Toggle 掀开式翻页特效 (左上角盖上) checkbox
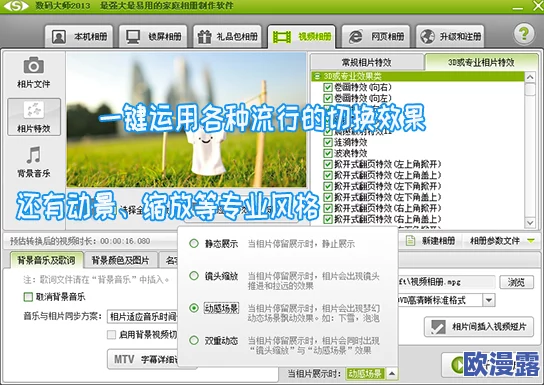Viewport: 544px width, 385px height. click(x=328, y=175)
